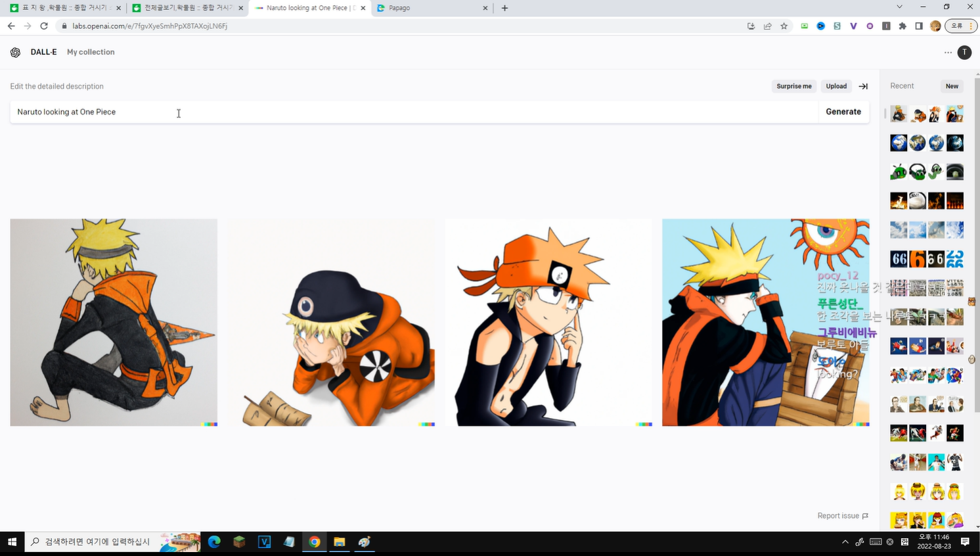Reload the DALL-E page
This screenshot has width=980, height=556.
click(44, 26)
